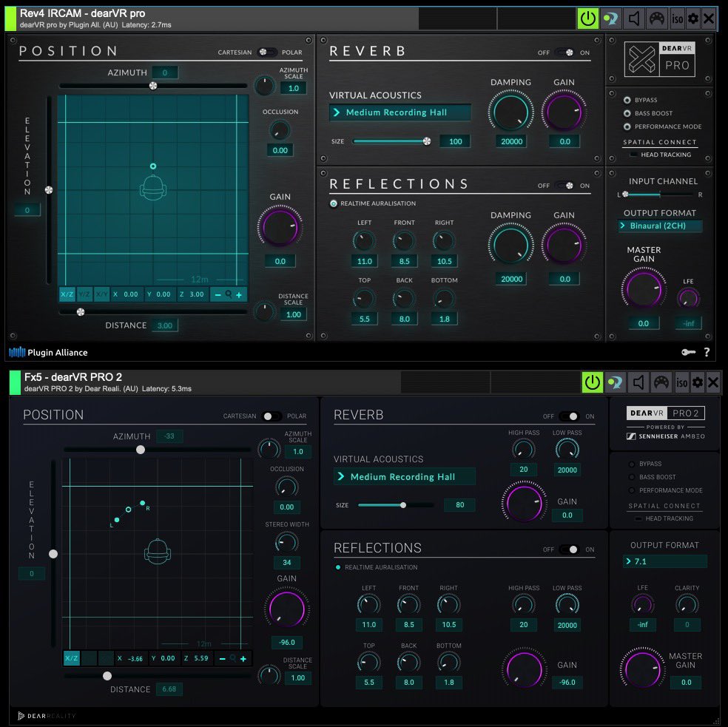The height and width of the screenshot is (727, 728).
Task: Toggle Reflections on/off in dearVR pro
Action: click(565, 186)
